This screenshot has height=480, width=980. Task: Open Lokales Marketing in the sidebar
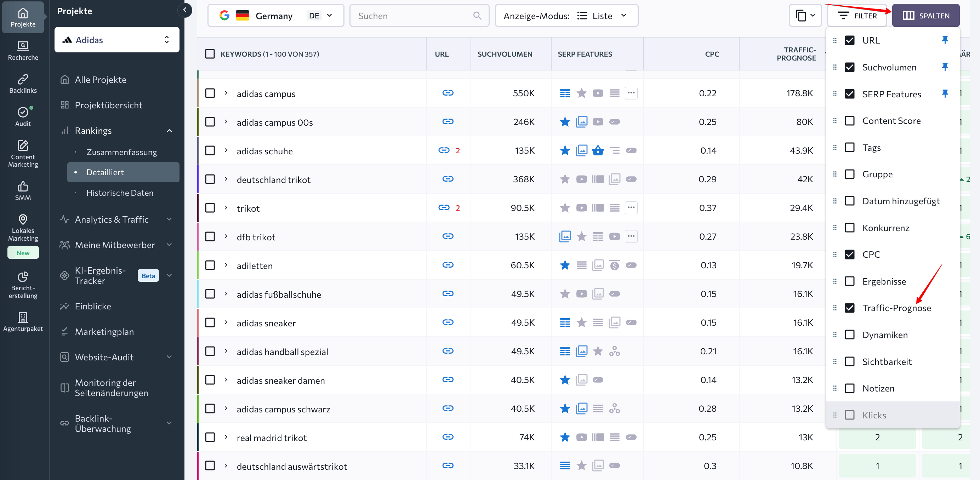click(23, 228)
